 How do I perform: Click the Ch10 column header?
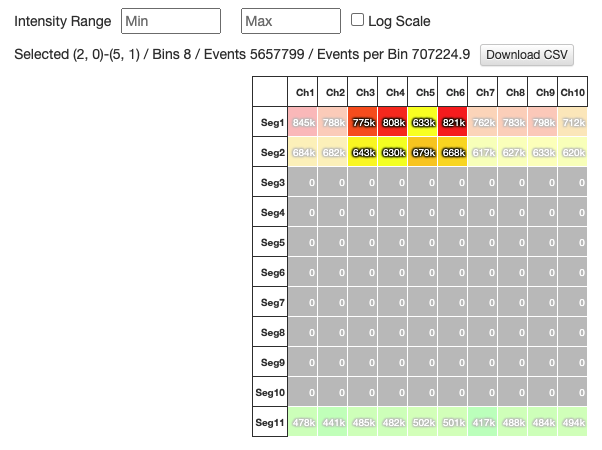[573, 93]
